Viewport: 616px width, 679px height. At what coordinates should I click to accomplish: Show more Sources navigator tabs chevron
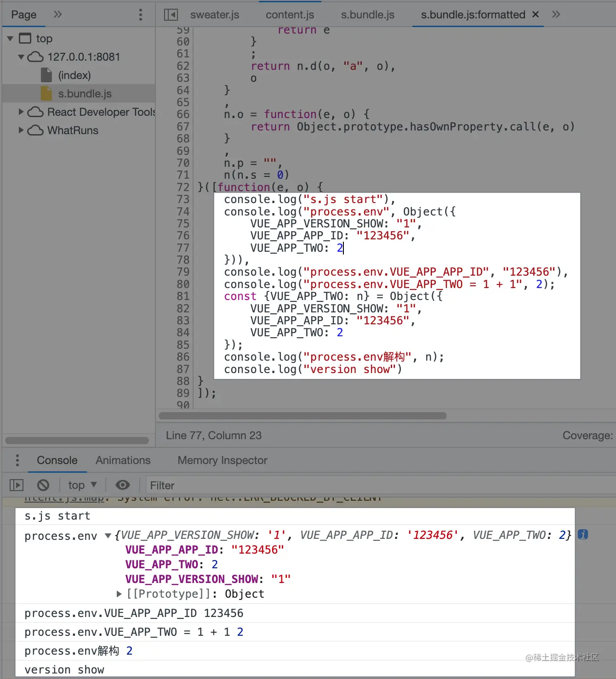click(57, 14)
